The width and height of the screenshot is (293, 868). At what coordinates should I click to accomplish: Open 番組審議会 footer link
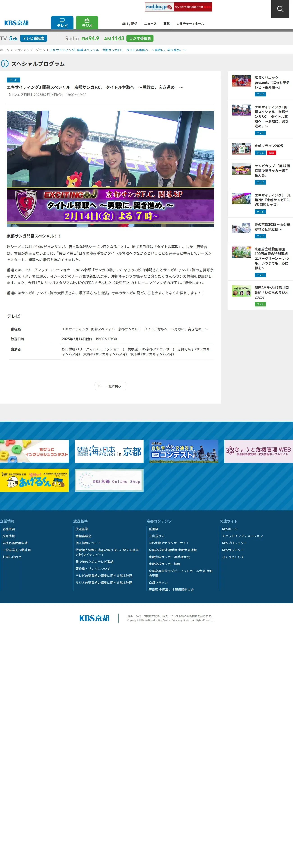click(x=83, y=536)
